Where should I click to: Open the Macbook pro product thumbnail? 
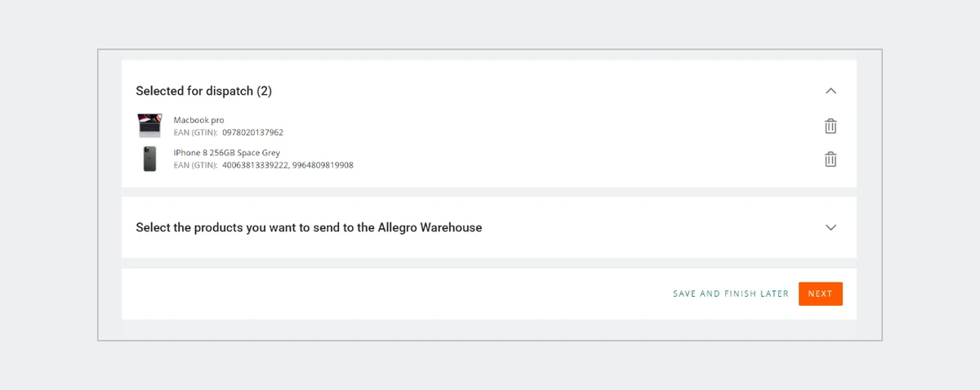click(x=149, y=126)
